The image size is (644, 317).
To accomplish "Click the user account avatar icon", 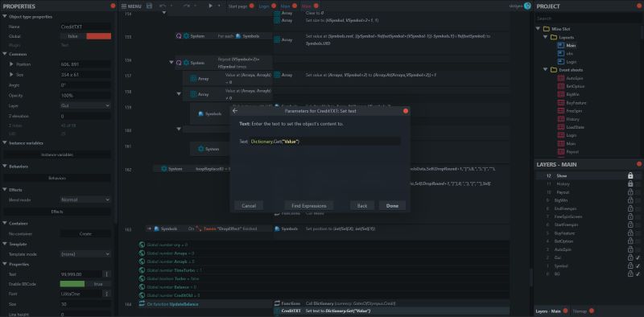I will click(x=527, y=6).
